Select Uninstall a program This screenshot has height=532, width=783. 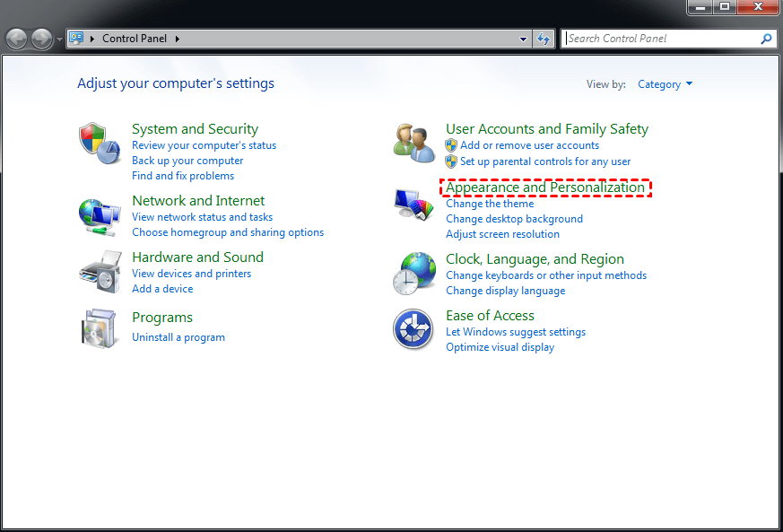178,337
